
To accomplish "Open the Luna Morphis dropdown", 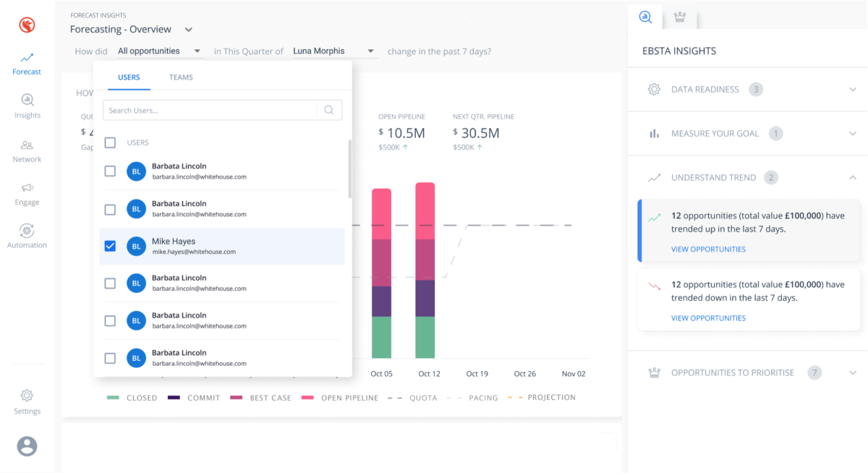I will pos(333,51).
